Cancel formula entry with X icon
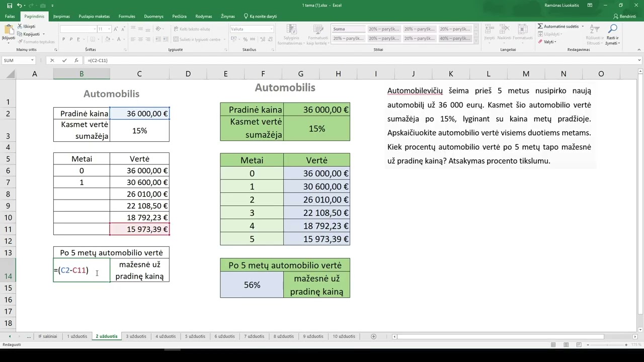The width and height of the screenshot is (644, 362). click(x=52, y=60)
